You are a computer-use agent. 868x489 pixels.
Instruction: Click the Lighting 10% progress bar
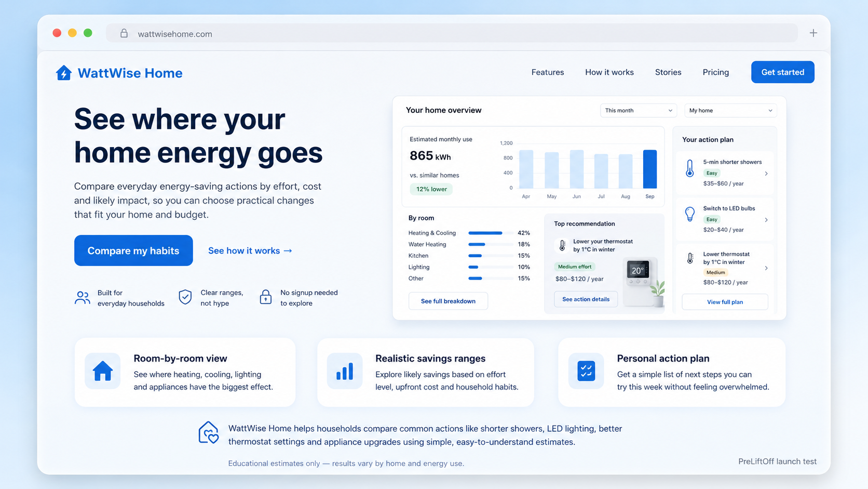491,267
